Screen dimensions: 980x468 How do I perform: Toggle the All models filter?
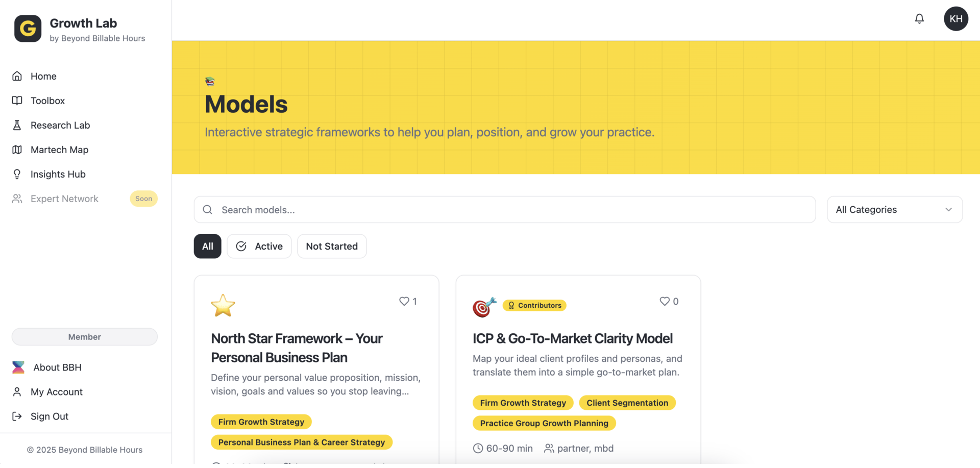[207, 246]
